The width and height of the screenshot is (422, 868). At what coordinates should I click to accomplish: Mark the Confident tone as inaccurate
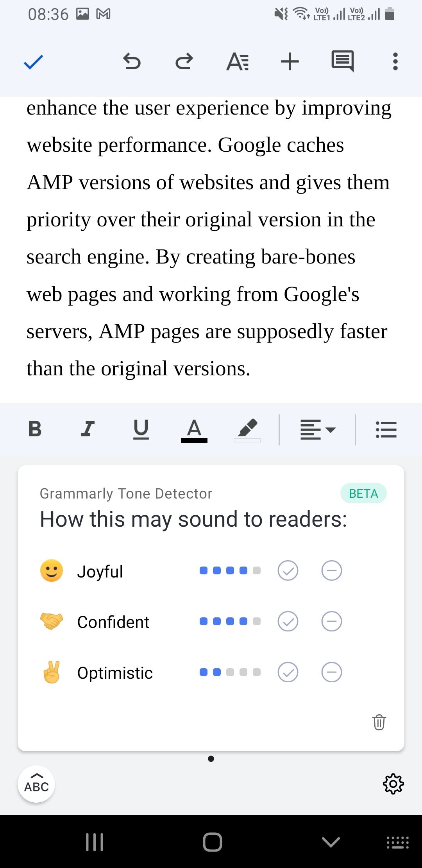[332, 621]
